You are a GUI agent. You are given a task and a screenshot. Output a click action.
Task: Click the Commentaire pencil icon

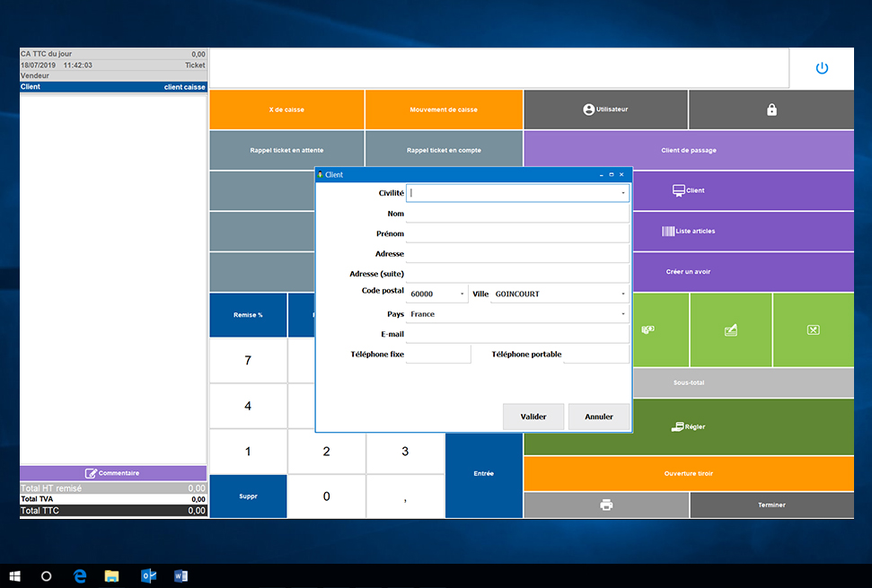tap(90, 472)
